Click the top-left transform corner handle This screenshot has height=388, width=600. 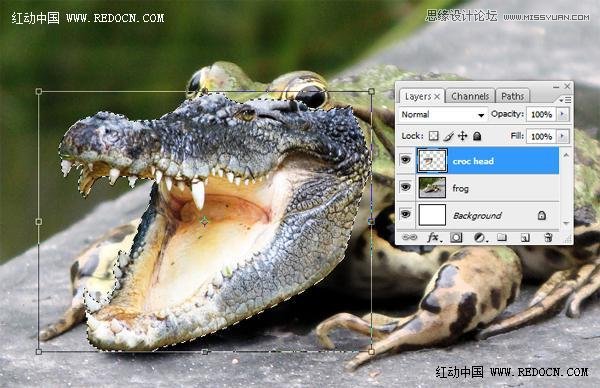[39, 91]
